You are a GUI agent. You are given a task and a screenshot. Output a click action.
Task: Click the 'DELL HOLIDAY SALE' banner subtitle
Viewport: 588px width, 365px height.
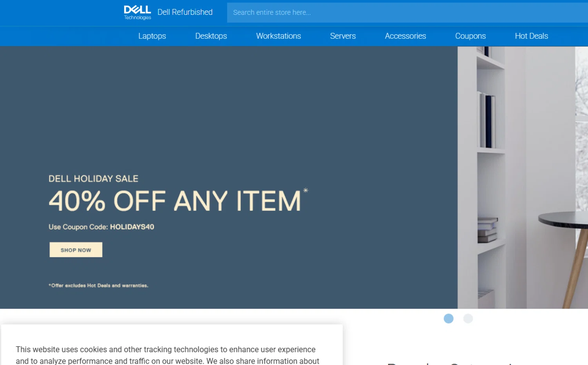pyautogui.click(x=93, y=179)
